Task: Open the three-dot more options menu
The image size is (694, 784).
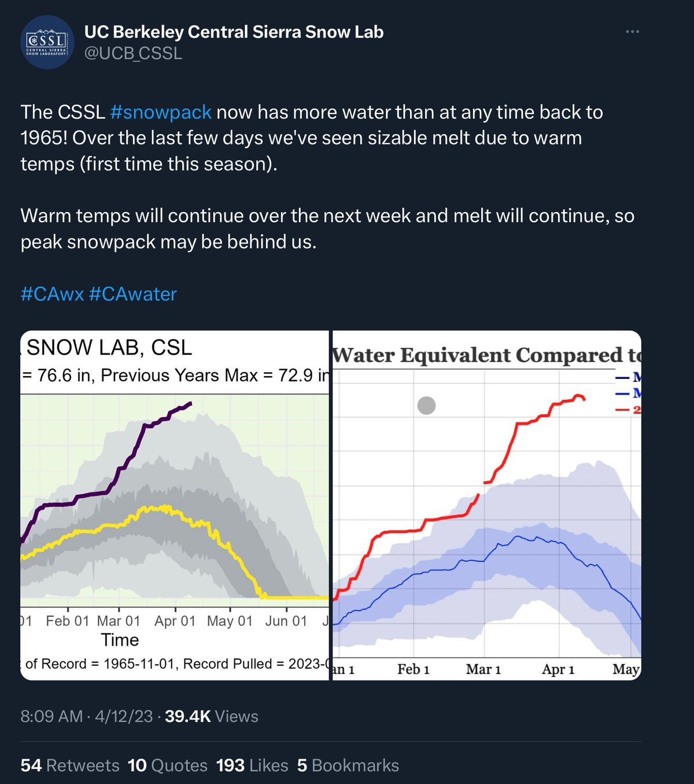Action: tap(632, 31)
